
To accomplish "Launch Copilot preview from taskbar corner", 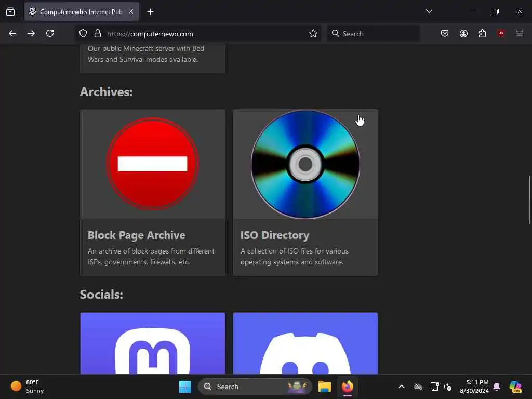I will (515, 387).
